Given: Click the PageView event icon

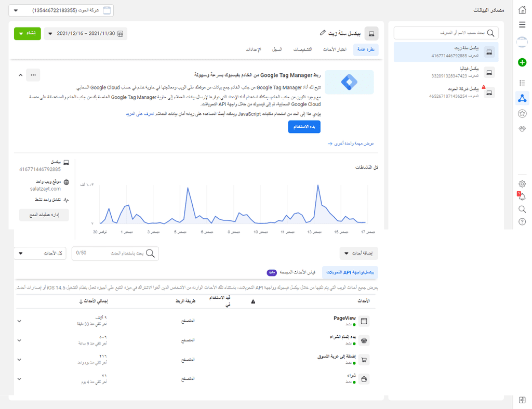Looking at the screenshot, I should click(364, 321).
